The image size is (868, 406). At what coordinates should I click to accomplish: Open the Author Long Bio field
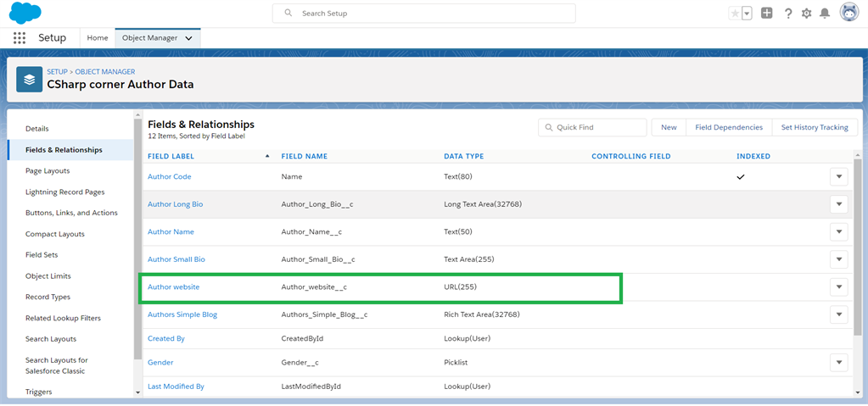(176, 204)
